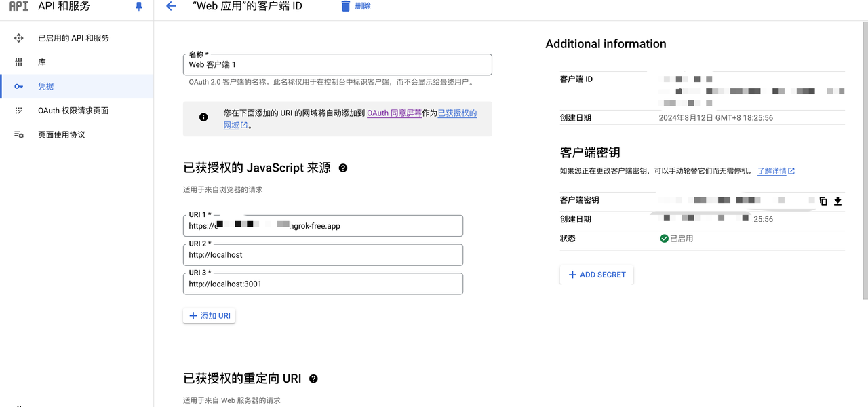Select OAuth 权限请求页面 in the sidebar
The height and width of the screenshot is (407, 868).
[73, 111]
